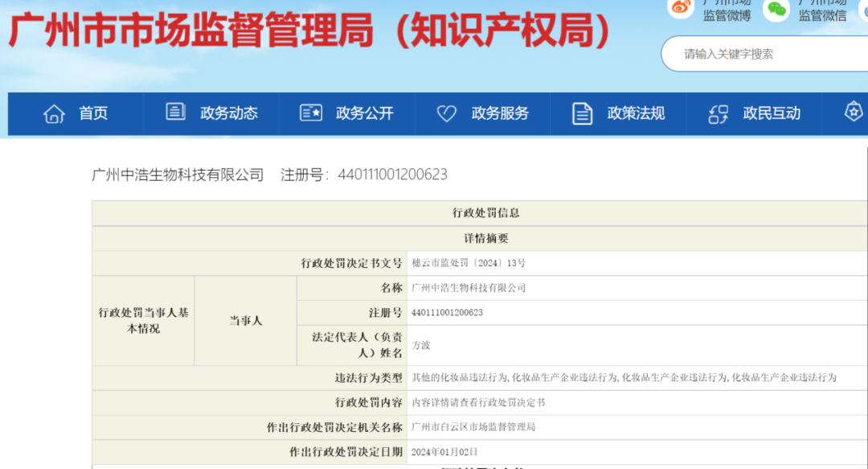The image size is (868, 469).
Task: Click the badge icon at the far right of the navigation bar
Action: [853, 112]
